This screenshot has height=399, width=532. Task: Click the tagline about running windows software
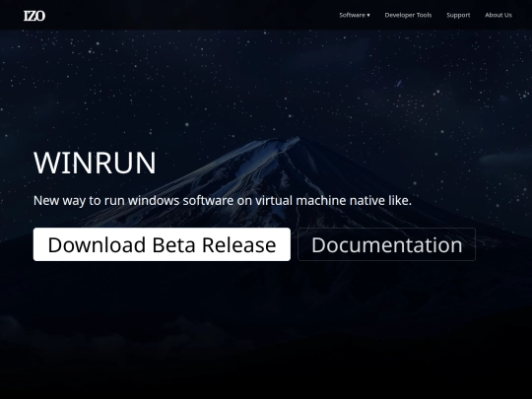[223, 201]
